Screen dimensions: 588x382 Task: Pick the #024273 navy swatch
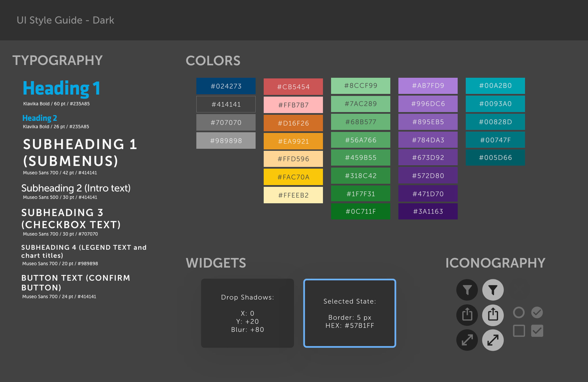pos(226,86)
